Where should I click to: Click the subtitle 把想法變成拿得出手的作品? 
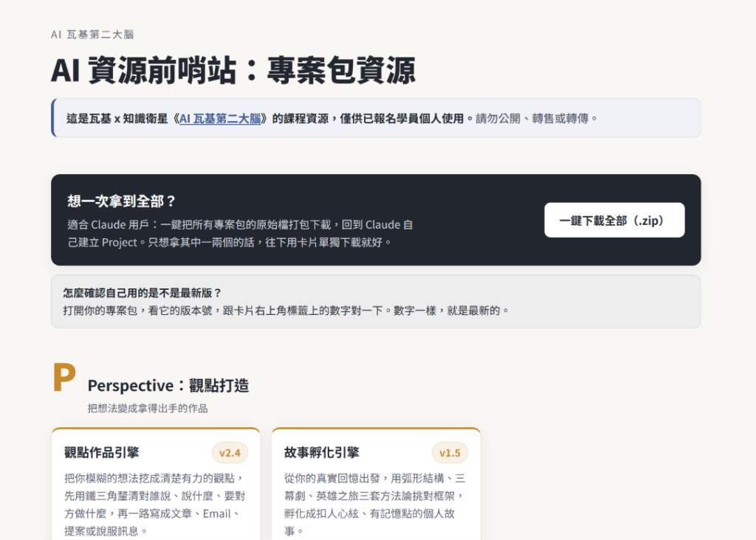point(148,409)
